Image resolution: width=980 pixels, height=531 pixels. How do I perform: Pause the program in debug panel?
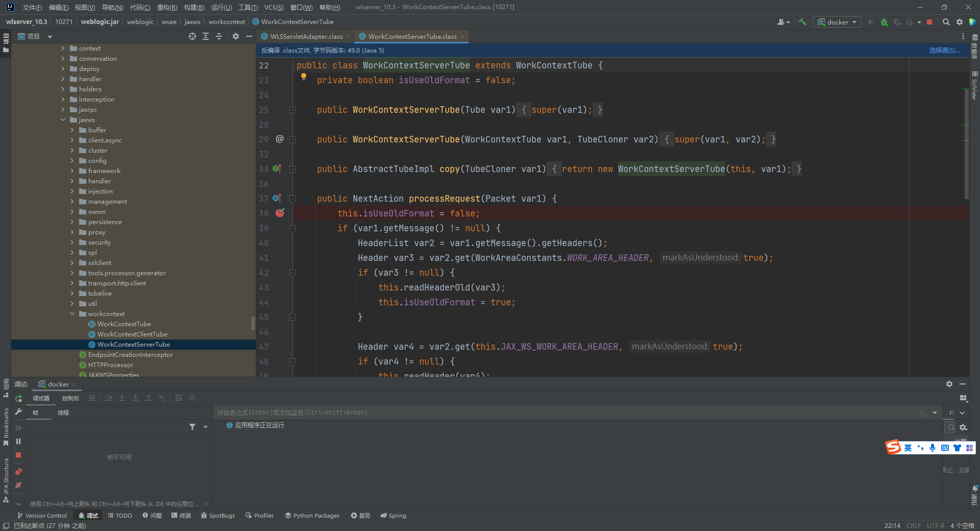(18, 441)
